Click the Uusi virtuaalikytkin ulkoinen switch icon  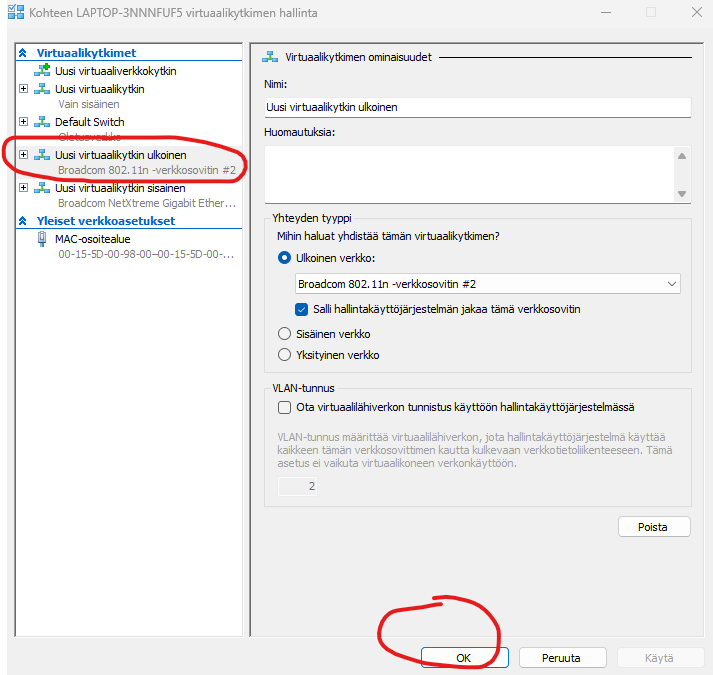pyautogui.click(x=42, y=155)
